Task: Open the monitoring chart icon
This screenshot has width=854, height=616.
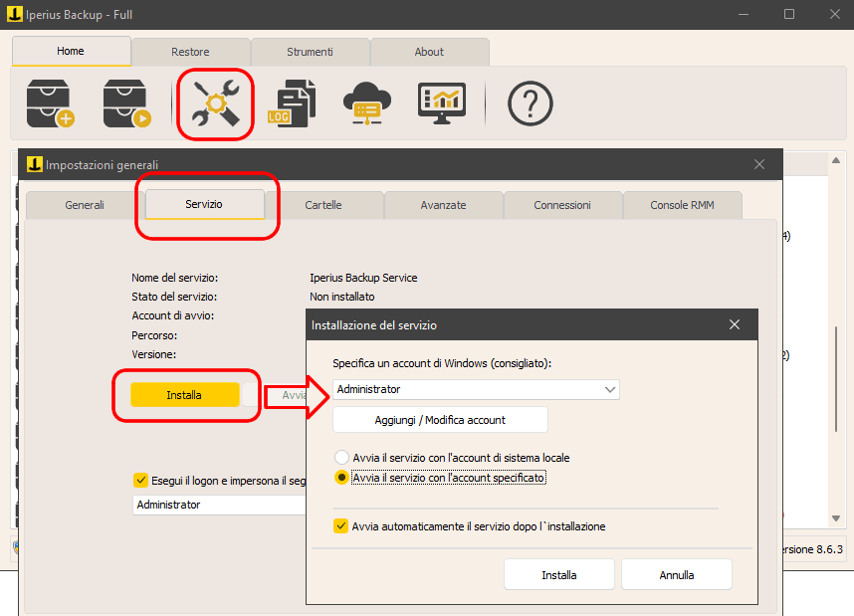Action: pyautogui.click(x=442, y=103)
